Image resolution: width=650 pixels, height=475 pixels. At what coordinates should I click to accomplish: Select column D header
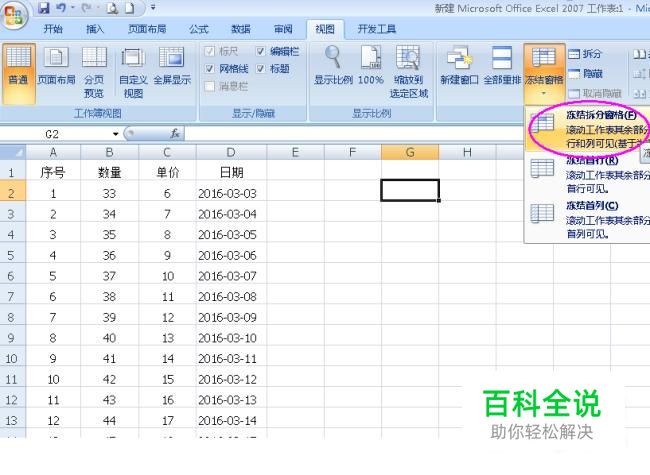[231, 152]
